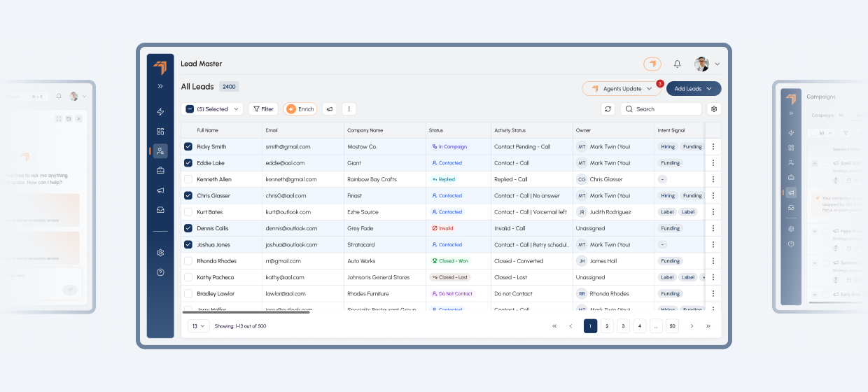Open the dashboard grid sidebar icon
The image size is (868, 392).
(x=160, y=131)
